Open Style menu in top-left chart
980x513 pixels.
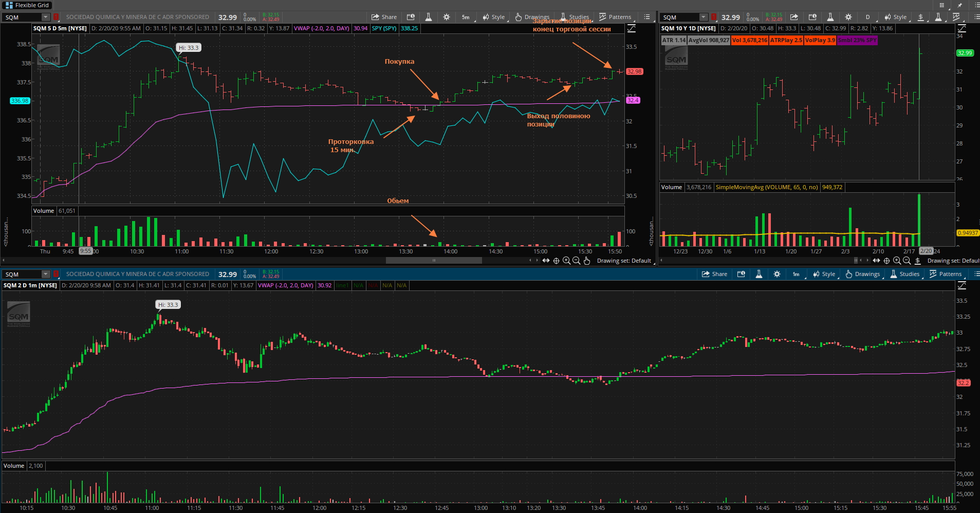coord(493,17)
